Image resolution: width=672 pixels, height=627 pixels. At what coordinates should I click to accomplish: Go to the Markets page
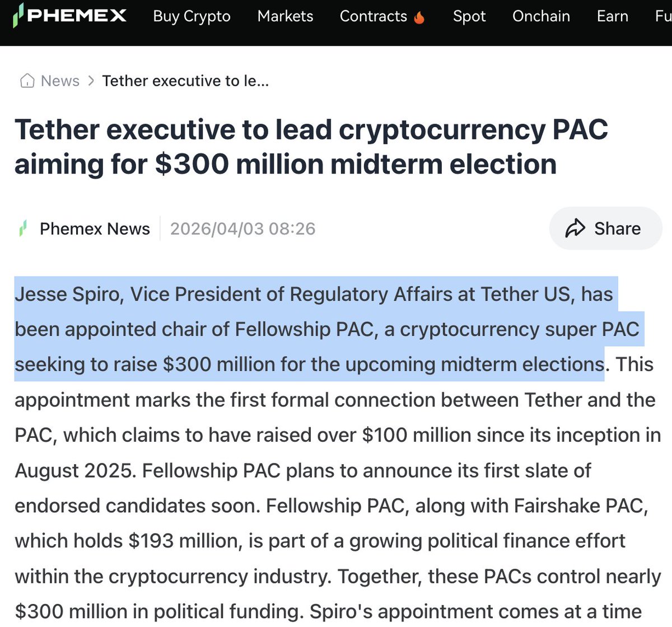(285, 16)
